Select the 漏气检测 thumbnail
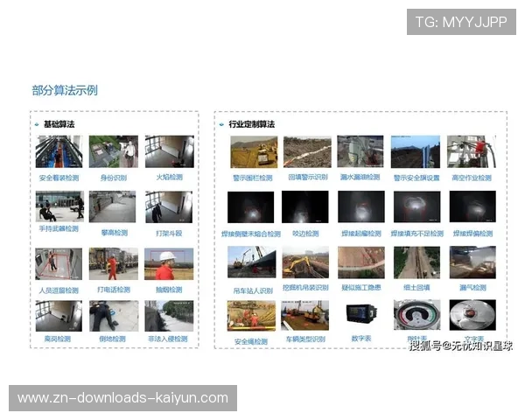The image size is (525, 420). 472,262
